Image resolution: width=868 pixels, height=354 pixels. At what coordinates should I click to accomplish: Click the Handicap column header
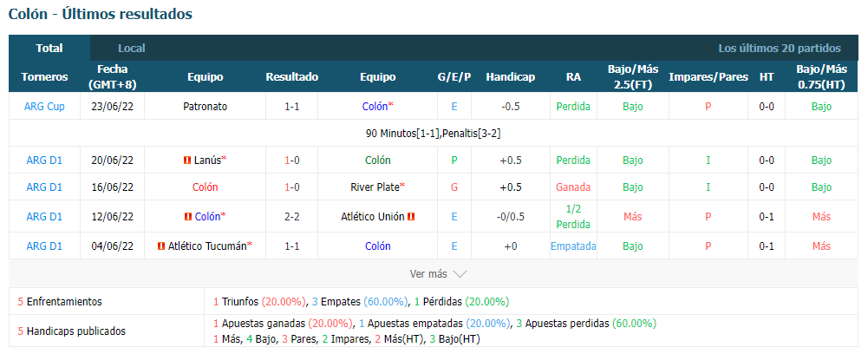[511, 77]
